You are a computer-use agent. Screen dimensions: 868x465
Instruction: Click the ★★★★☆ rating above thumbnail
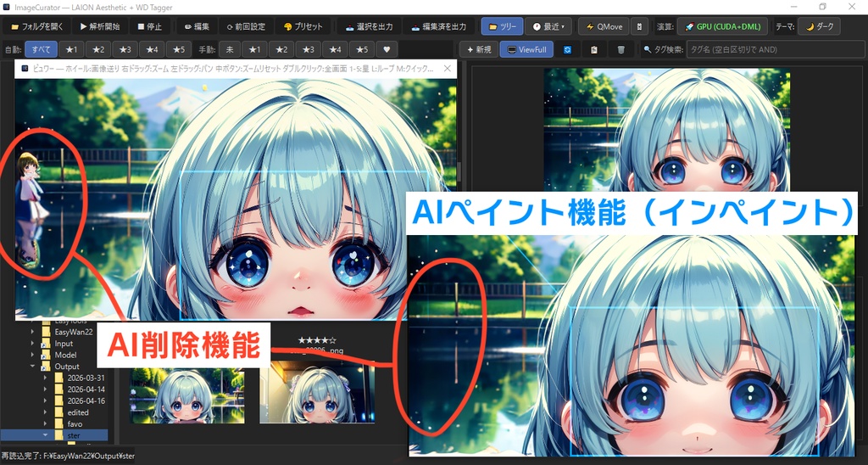tap(317, 340)
